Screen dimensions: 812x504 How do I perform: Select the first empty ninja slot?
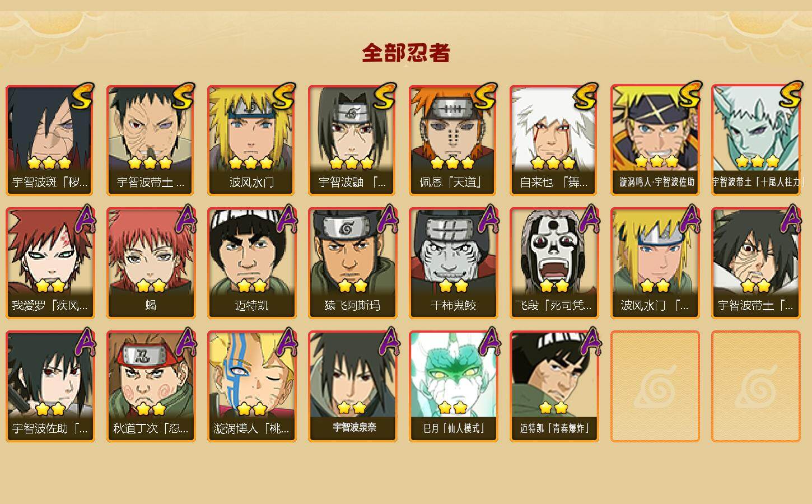[655, 386]
